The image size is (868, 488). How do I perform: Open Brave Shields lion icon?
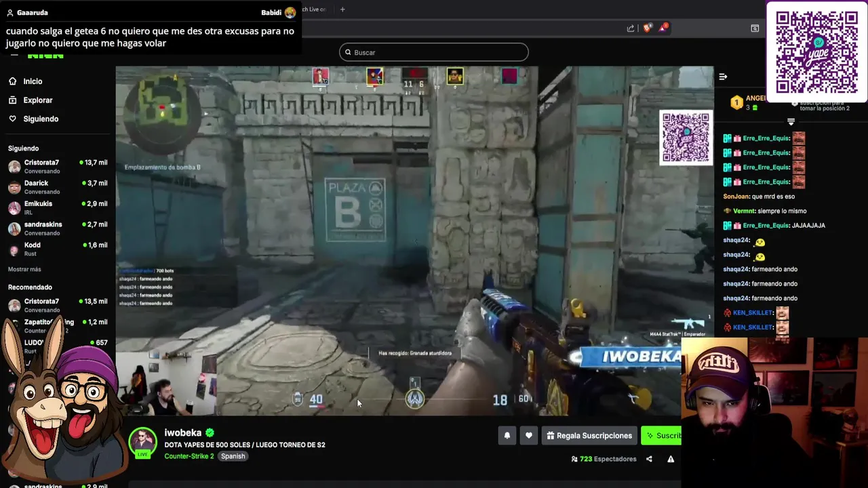tap(648, 28)
